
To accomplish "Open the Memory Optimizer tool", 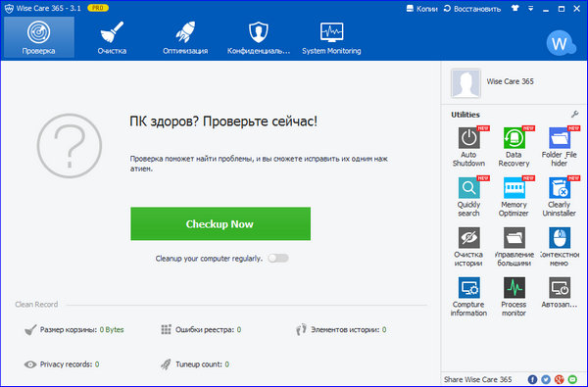I will click(514, 197).
